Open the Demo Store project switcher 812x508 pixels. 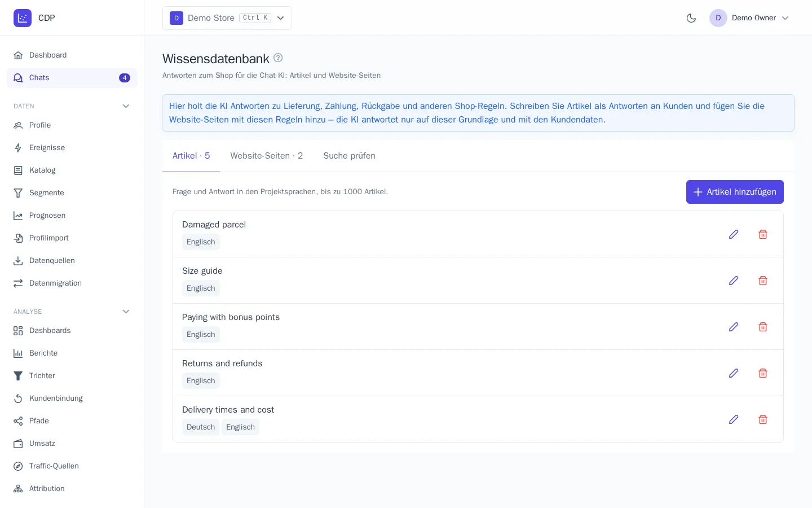227,18
